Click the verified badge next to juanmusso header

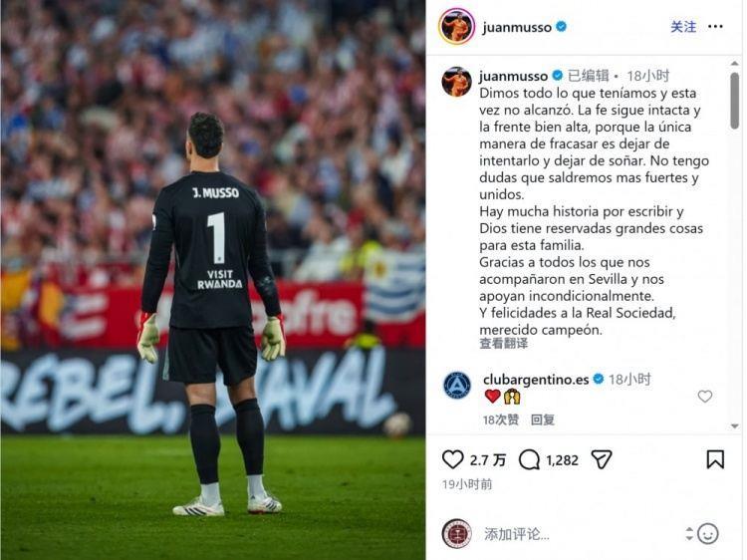(x=562, y=27)
